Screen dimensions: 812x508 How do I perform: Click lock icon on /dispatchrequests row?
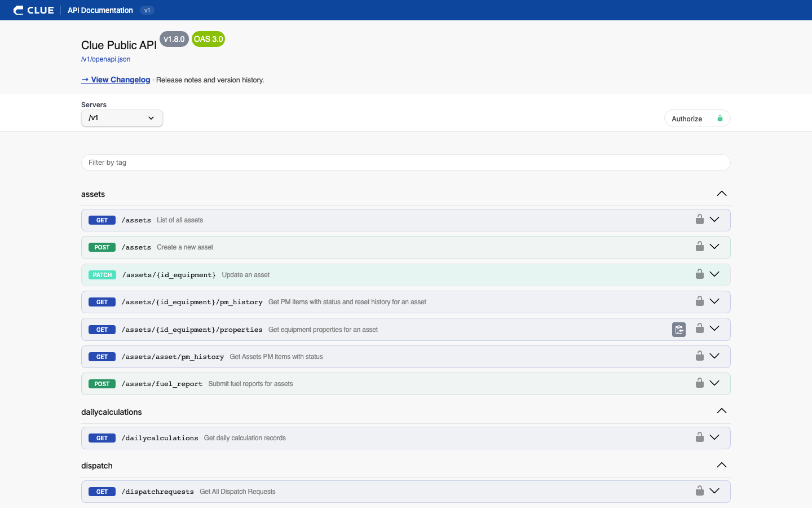pyautogui.click(x=699, y=491)
